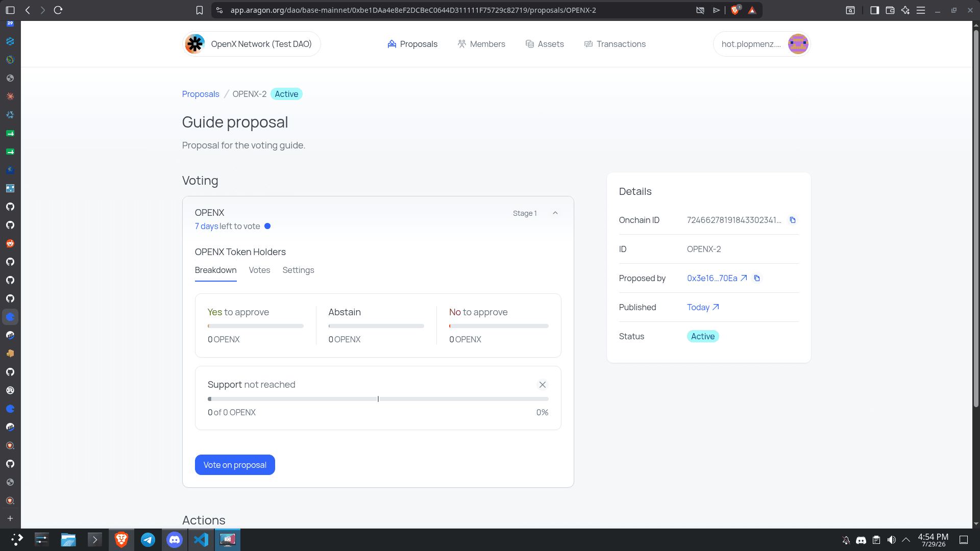View site information for app.aragon.org
Viewport: 980px width, 551px height.
(219, 10)
